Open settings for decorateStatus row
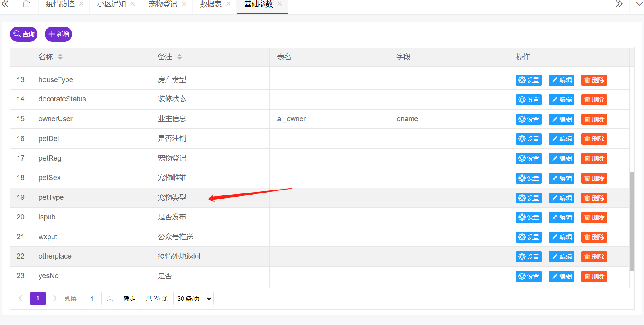This screenshot has height=325, width=644. [529, 99]
